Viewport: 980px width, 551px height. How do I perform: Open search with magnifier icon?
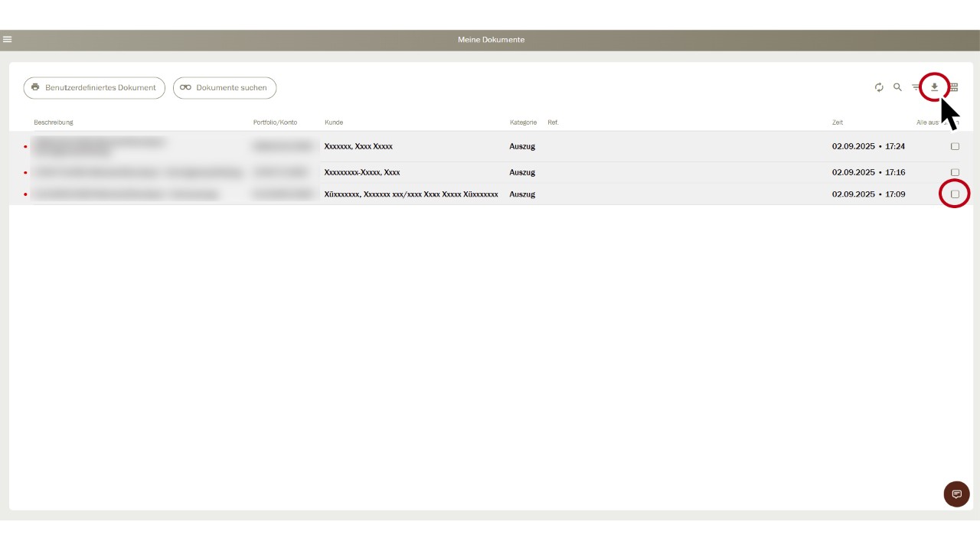tap(897, 87)
